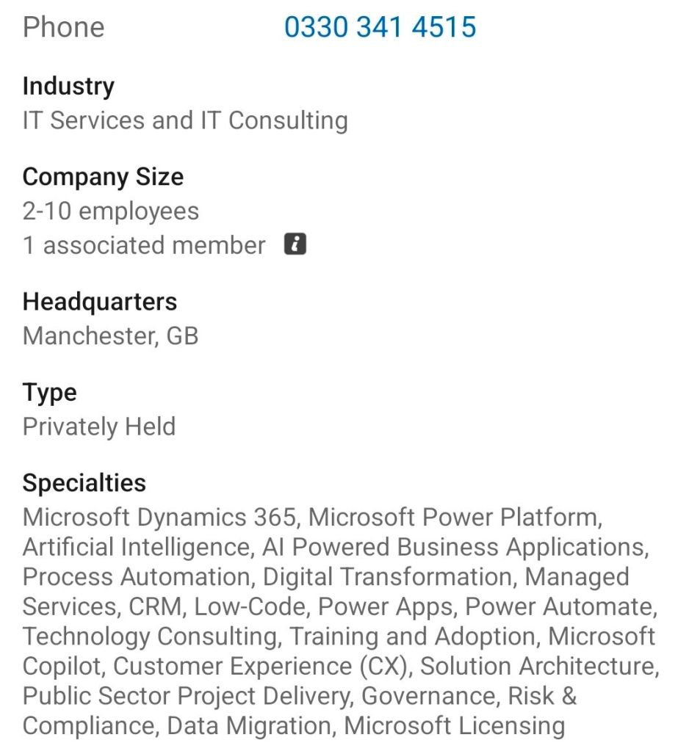Tap the "2-10 employees" value

pyautogui.click(x=111, y=211)
